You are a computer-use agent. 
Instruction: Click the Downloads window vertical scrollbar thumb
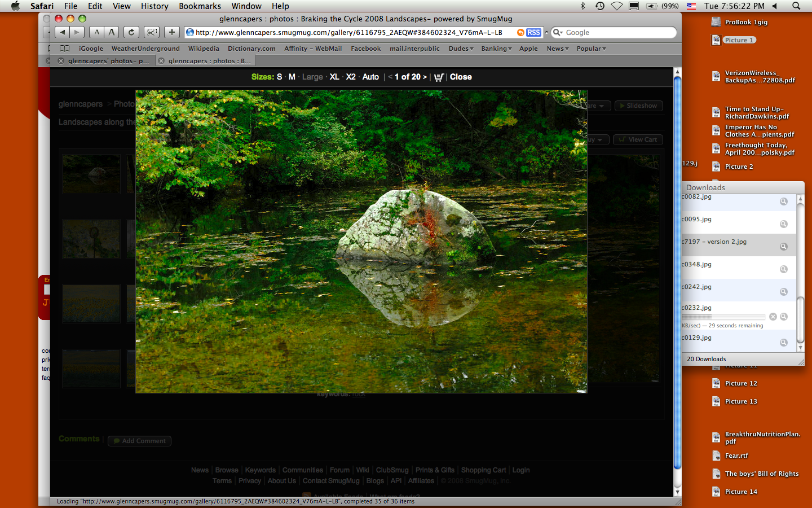click(800, 319)
